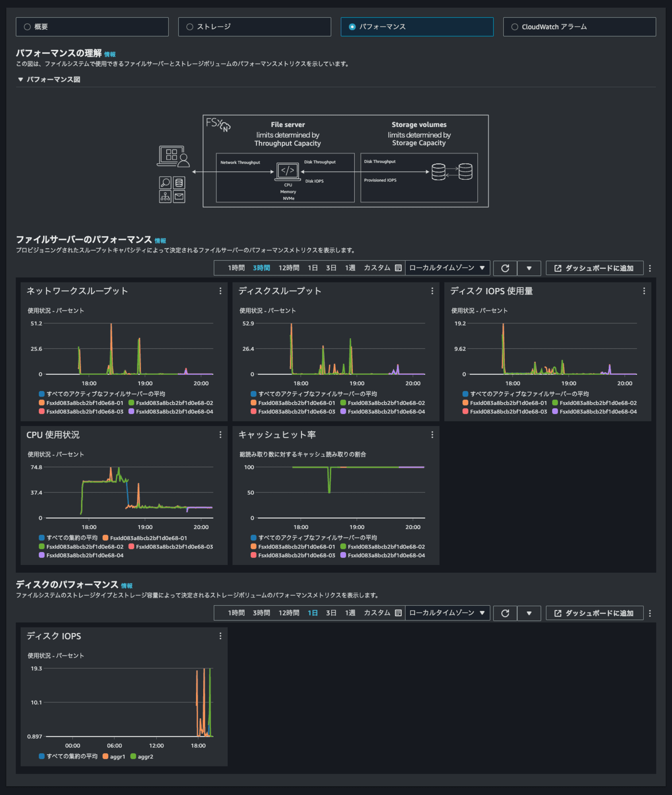
Task: Open ネットワークスループット chart options menu
Action: (220, 291)
